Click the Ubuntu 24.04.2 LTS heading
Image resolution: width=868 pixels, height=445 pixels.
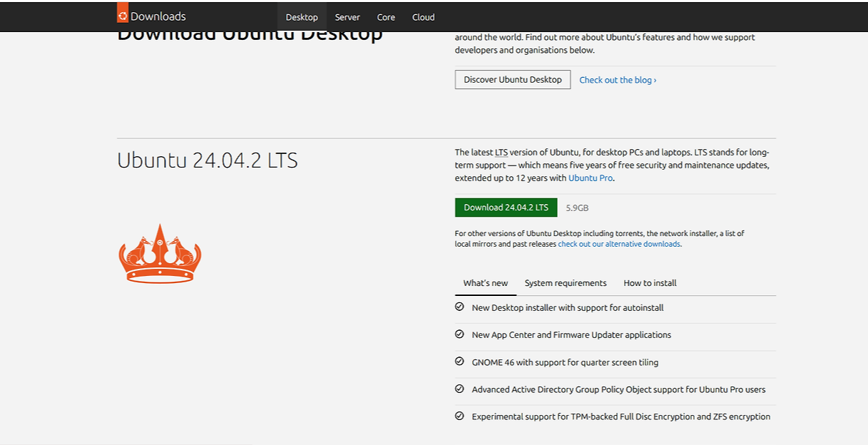pyautogui.click(x=208, y=160)
